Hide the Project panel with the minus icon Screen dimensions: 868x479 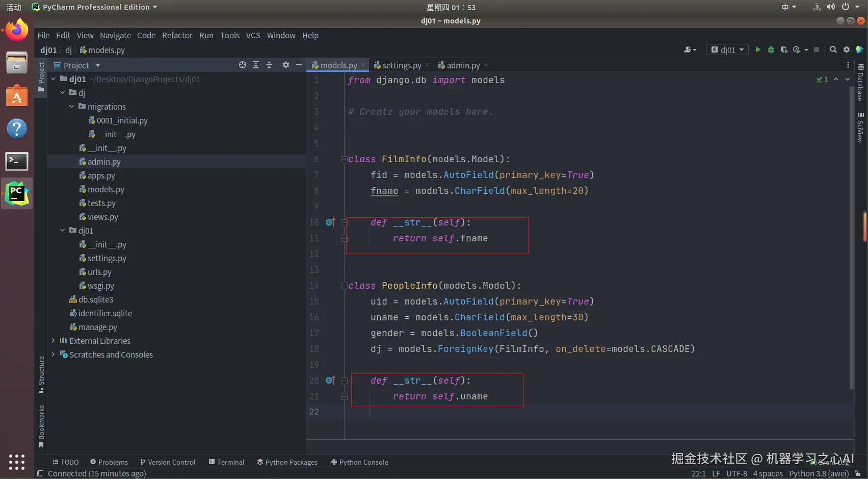click(299, 65)
